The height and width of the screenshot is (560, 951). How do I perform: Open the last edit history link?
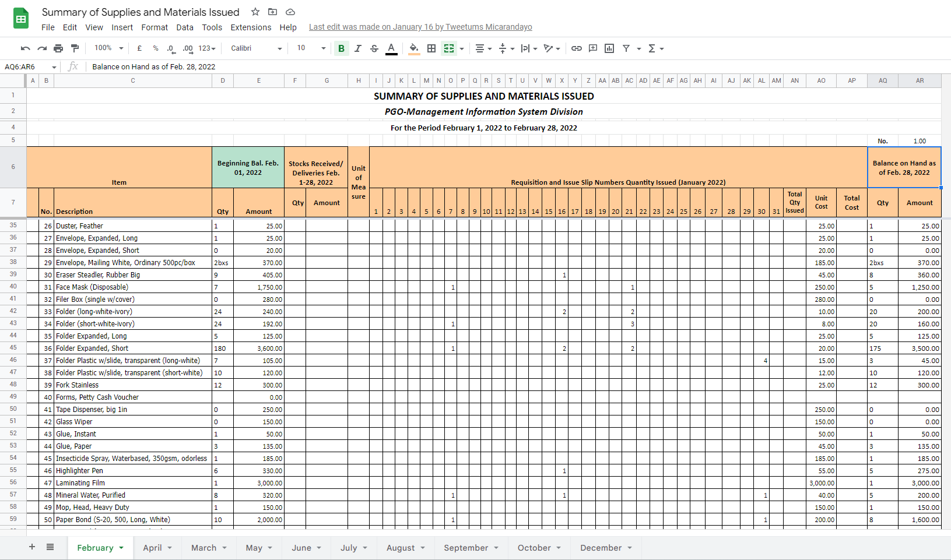[420, 27]
